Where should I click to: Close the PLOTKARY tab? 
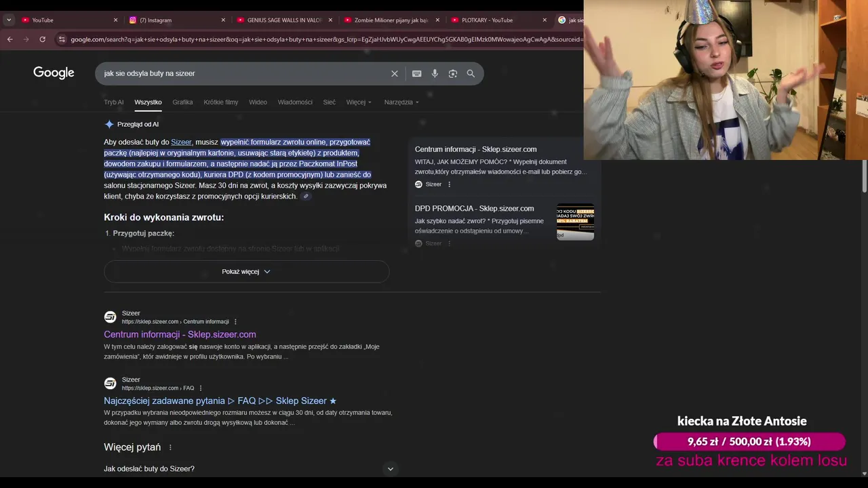coord(545,20)
